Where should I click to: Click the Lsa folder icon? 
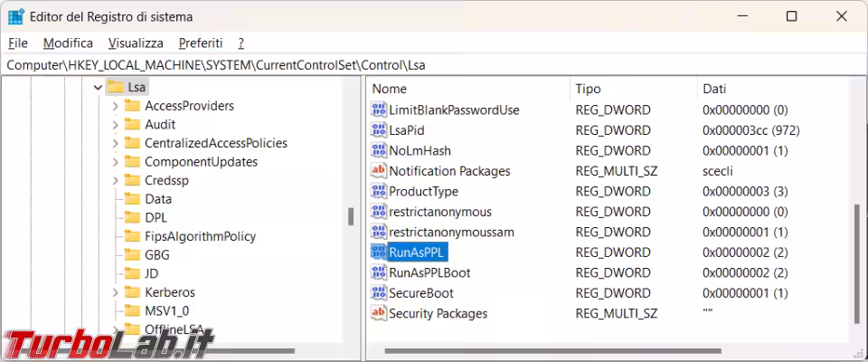point(115,87)
